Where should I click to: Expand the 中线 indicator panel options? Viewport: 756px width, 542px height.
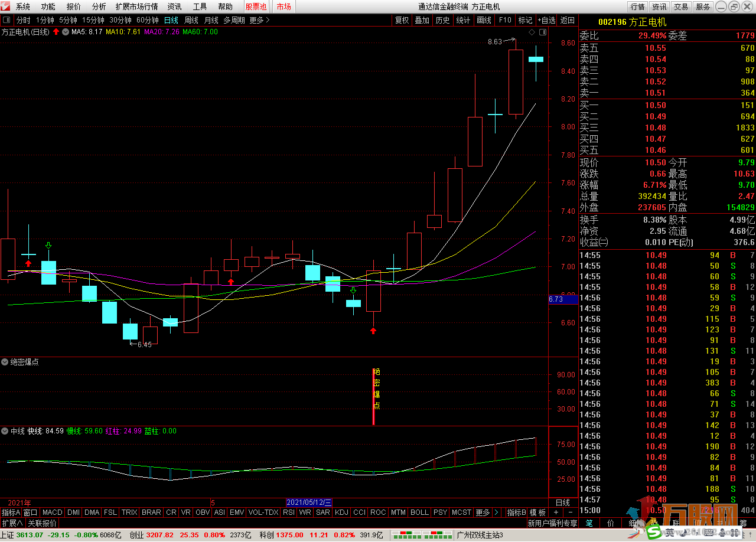[5, 431]
